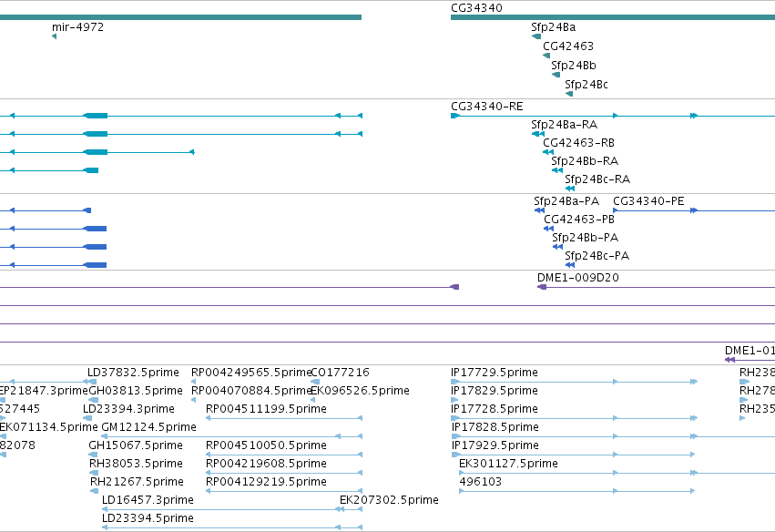Select the LD23394.5prime EST label
775x532 pixels.
[148, 519]
